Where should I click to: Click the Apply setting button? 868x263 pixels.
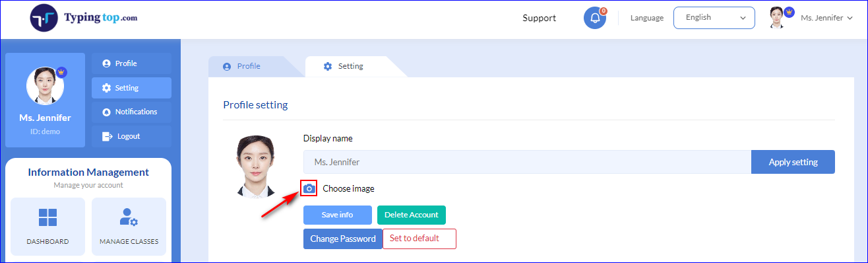click(x=793, y=162)
